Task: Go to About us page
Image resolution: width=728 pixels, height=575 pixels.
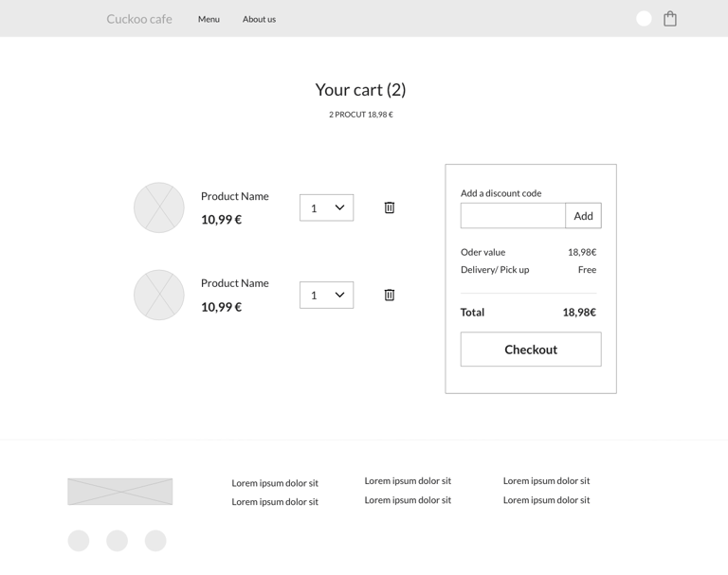Action: click(x=259, y=20)
